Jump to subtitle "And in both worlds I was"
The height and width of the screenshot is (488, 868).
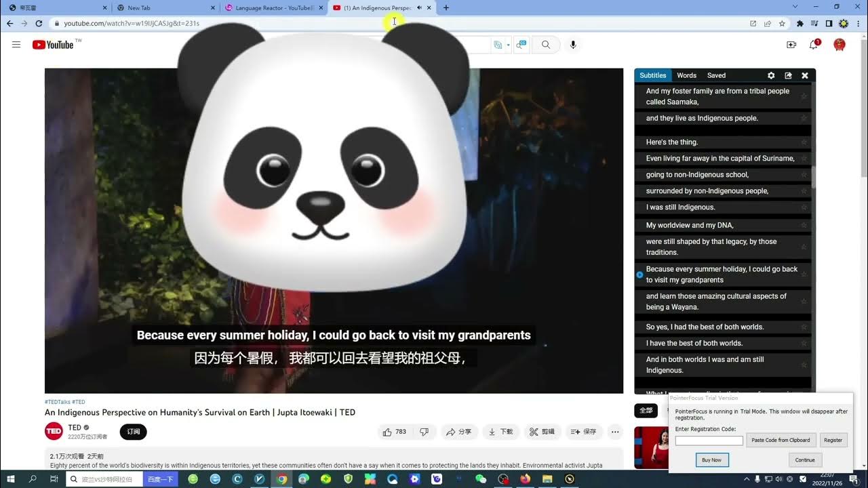pyautogui.click(x=705, y=365)
